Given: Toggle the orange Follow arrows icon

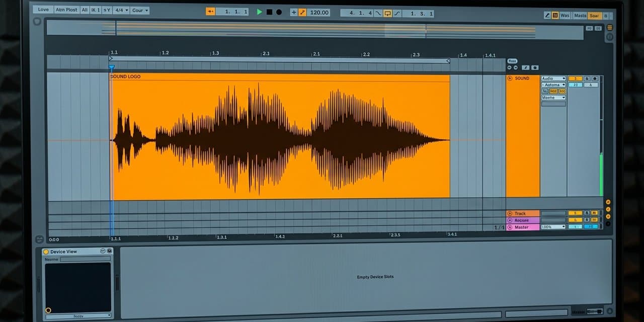Looking at the screenshot, I should pyautogui.click(x=210, y=12).
